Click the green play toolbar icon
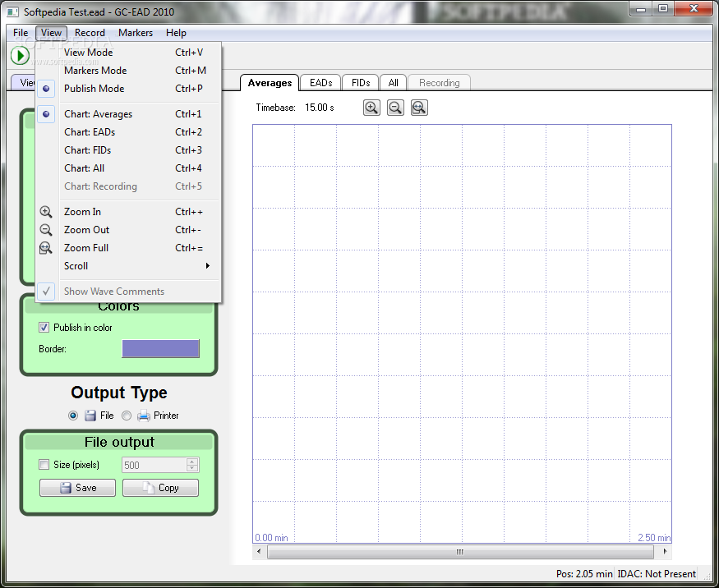This screenshot has height=588, width=719. [x=20, y=56]
